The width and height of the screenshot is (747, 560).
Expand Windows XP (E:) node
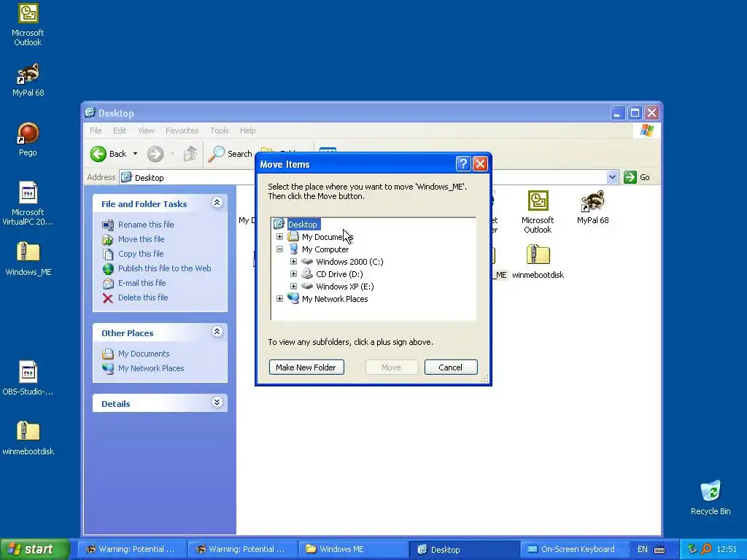coord(293,286)
